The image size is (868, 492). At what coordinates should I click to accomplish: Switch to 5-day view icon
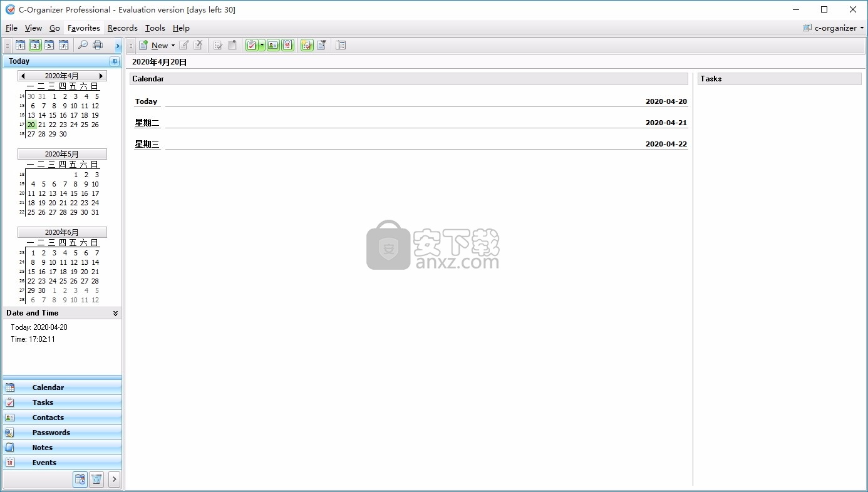49,45
